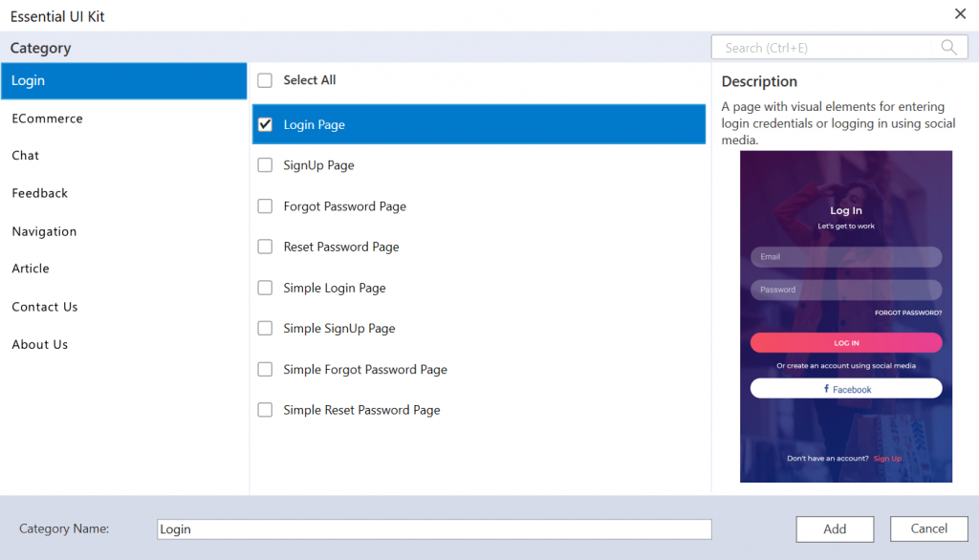This screenshot has width=979, height=560.
Task: Check the Simple Reset Password Page checkbox
Action: tap(265, 410)
